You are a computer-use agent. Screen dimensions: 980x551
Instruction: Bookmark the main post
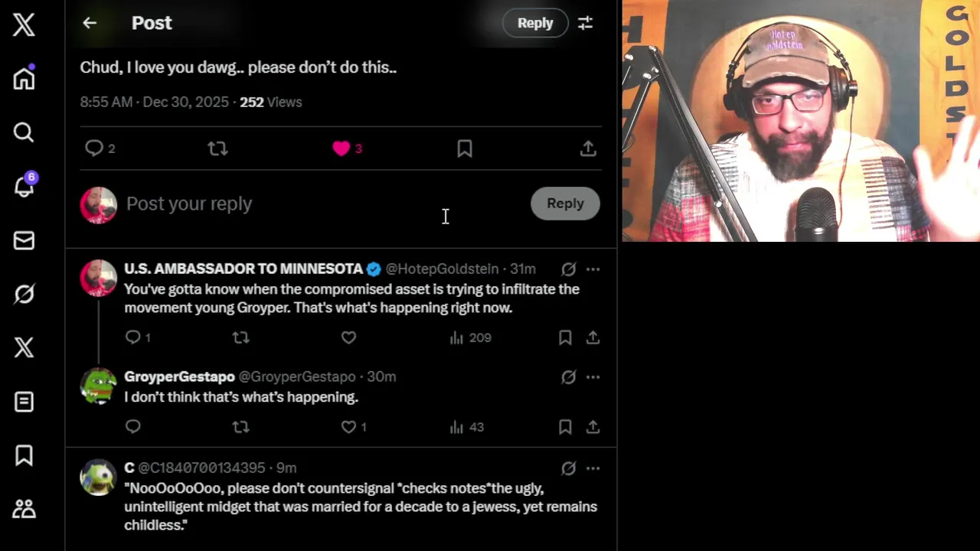pos(465,148)
